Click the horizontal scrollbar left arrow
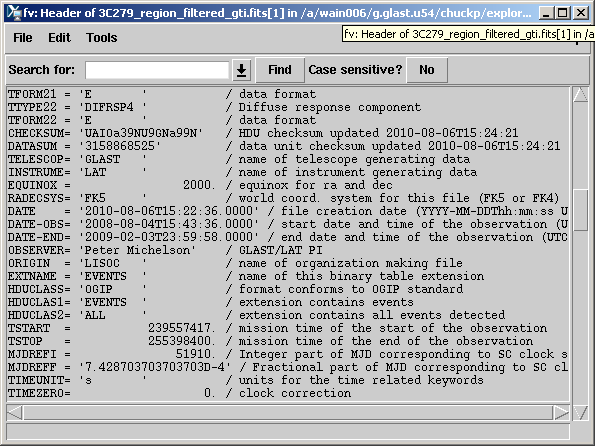Image resolution: width=595 pixels, height=446 pixels. (x=15, y=413)
